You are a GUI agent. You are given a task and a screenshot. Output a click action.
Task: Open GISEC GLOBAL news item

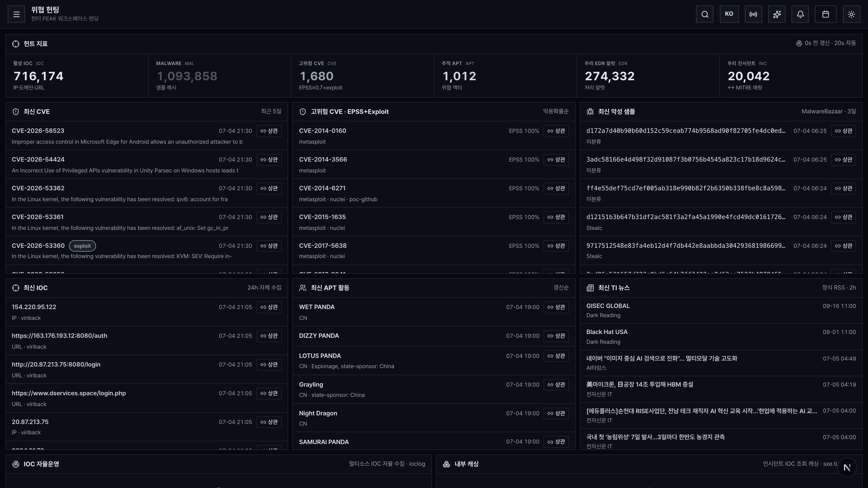tap(721, 310)
